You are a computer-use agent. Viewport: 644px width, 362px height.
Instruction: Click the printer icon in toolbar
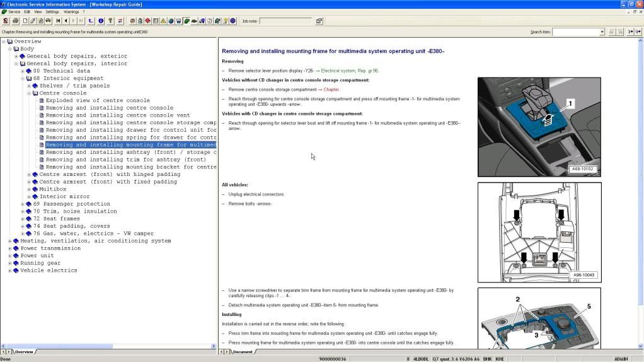[16, 21]
